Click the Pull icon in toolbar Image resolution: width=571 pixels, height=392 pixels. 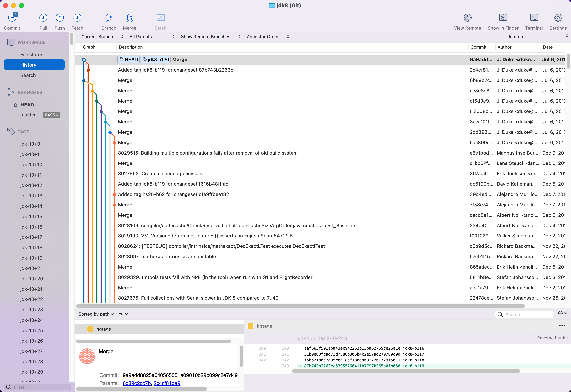pyautogui.click(x=43, y=18)
